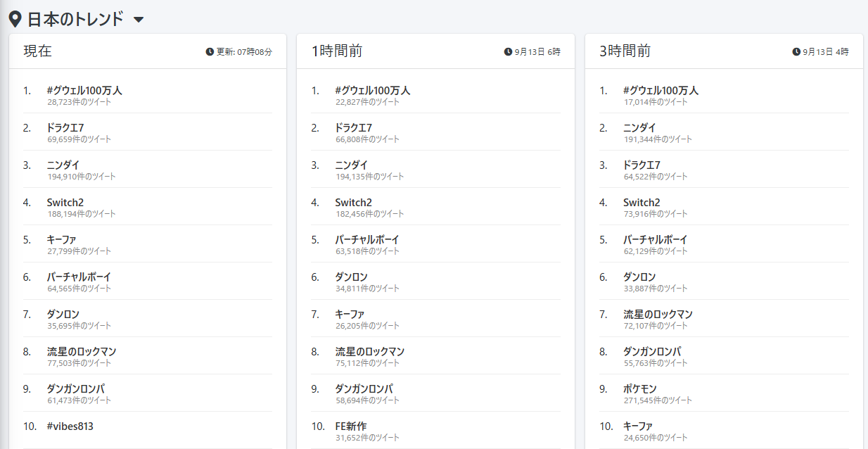Click the clock icon next to 9月13日 6時
The width and height of the screenshot is (868, 449).
pyautogui.click(x=508, y=52)
